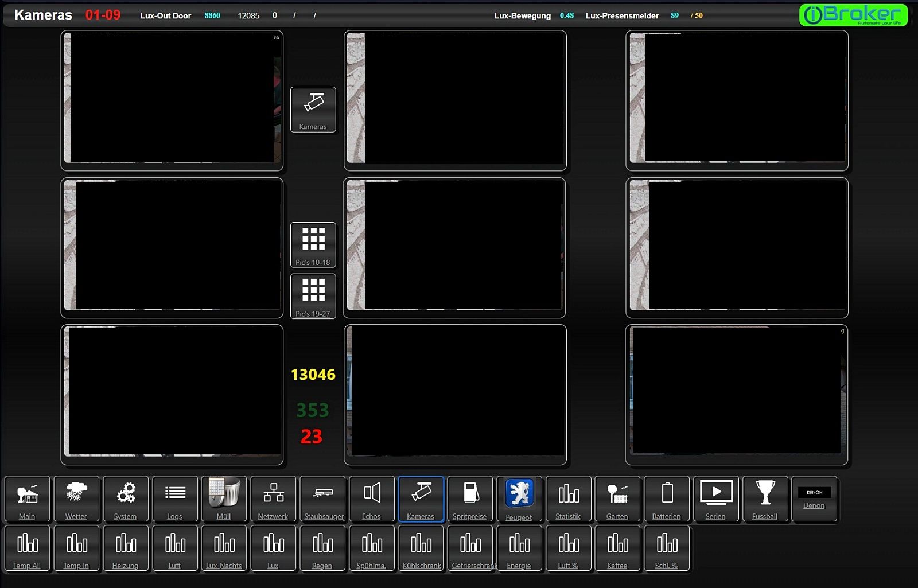Open the Luft chart
Viewport: 918px width, 588px height.
[175, 548]
